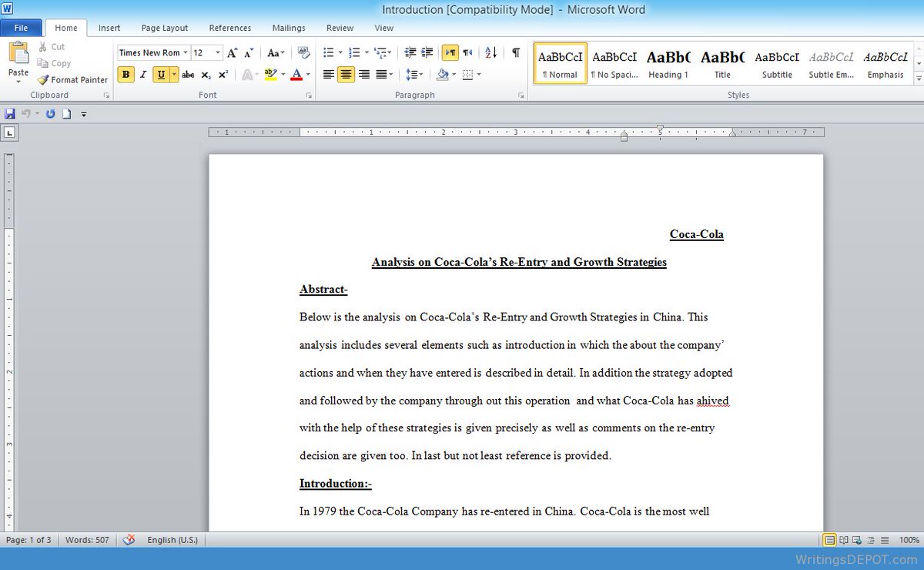Apply the Heading 1 style
This screenshot has height=570, width=924.
tap(668, 63)
